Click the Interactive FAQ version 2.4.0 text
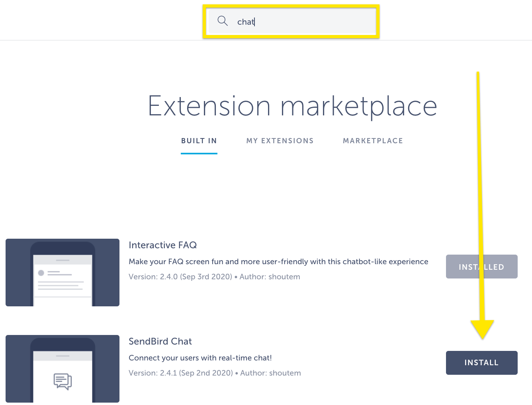 pos(180,276)
